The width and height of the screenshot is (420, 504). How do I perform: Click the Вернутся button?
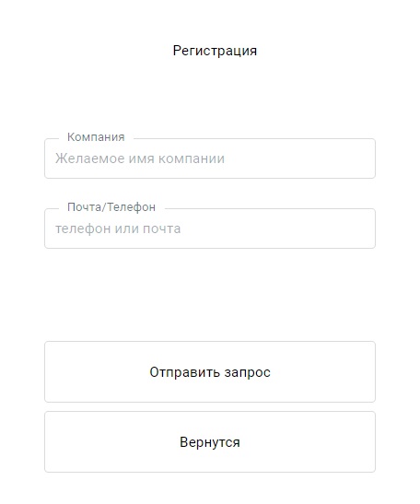[x=210, y=442]
